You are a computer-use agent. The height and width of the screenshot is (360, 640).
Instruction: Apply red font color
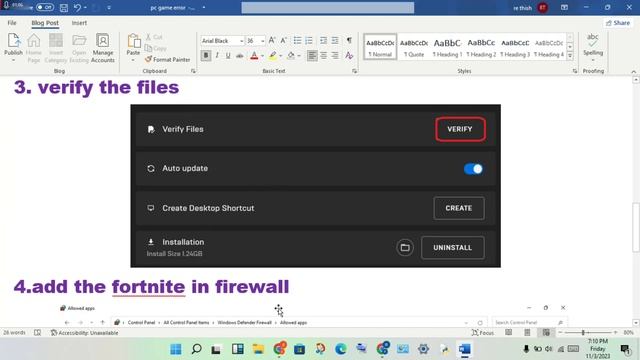(x=254, y=56)
